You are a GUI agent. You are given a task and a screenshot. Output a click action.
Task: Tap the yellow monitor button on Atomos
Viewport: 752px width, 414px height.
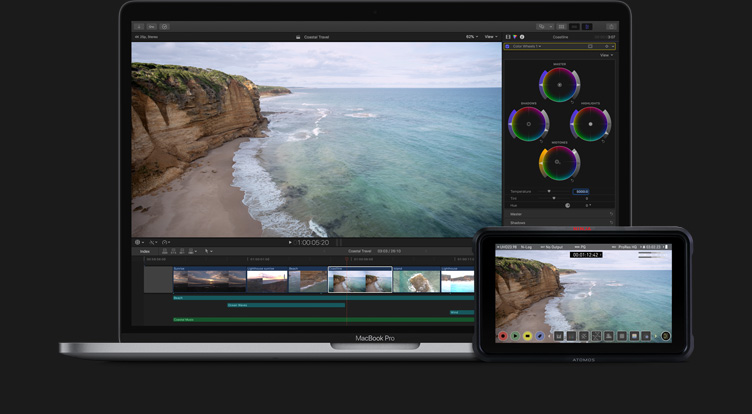(x=528, y=336)
